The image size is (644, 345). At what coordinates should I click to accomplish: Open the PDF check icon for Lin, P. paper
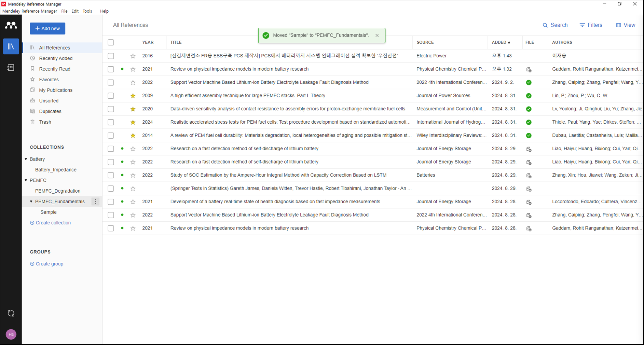pos(529,96)
